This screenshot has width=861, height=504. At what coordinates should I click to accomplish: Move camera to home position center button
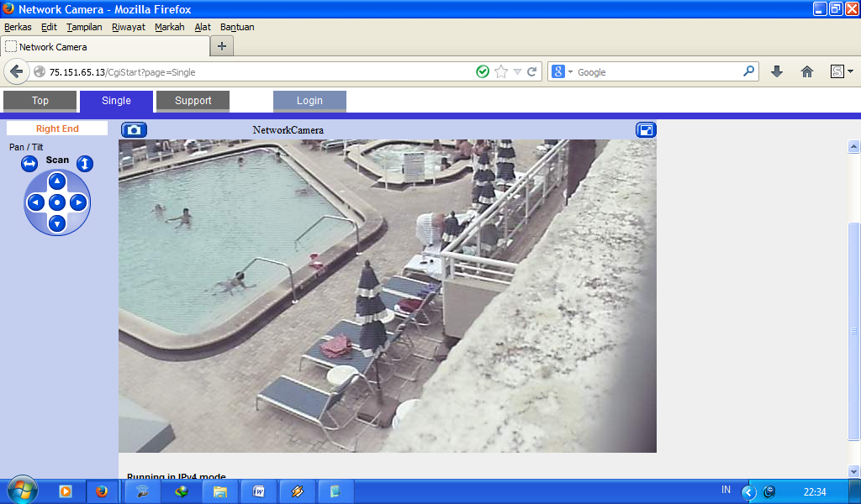click(57, 202)
